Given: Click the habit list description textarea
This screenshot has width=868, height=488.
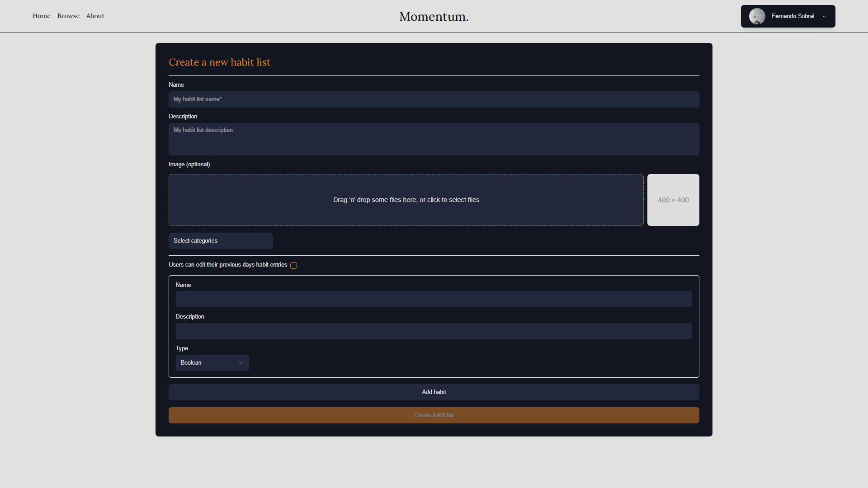Looking at the screenshot, I should [434, 139].
